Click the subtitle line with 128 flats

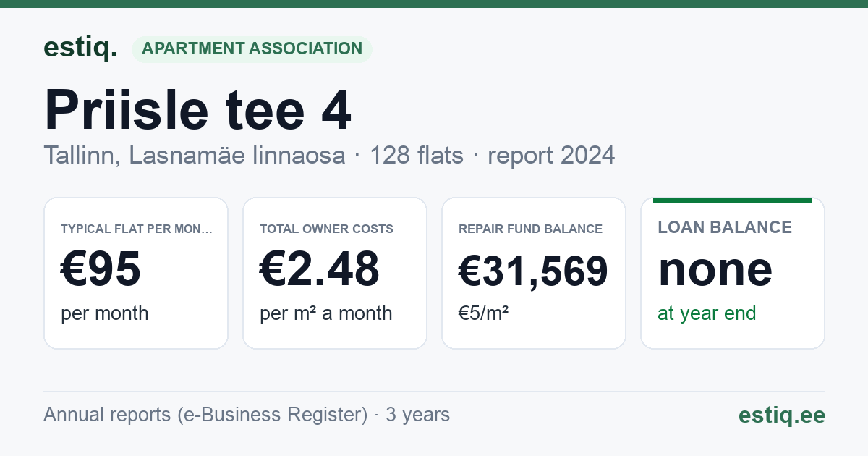pyautogui.click(x=329, y=155)
